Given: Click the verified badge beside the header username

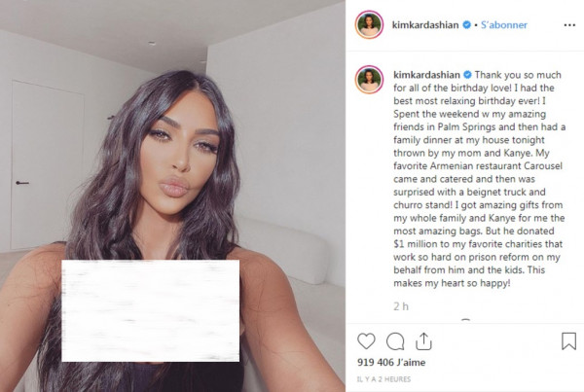Looking at the screenshot, I should (x=466, y=25).
